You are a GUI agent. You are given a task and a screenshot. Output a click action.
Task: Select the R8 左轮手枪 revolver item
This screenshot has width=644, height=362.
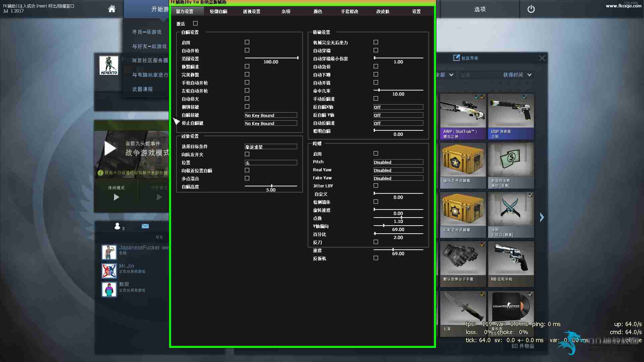511,264
